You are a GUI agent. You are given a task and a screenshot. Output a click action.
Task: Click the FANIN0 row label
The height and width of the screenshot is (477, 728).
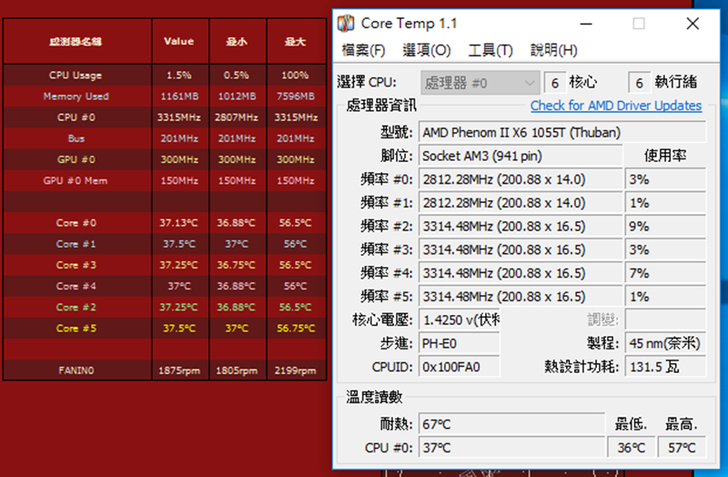pos(76,371)
